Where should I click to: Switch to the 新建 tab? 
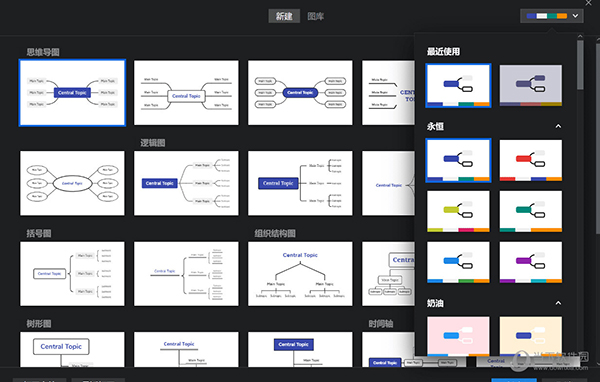click(x=284, y=16)
